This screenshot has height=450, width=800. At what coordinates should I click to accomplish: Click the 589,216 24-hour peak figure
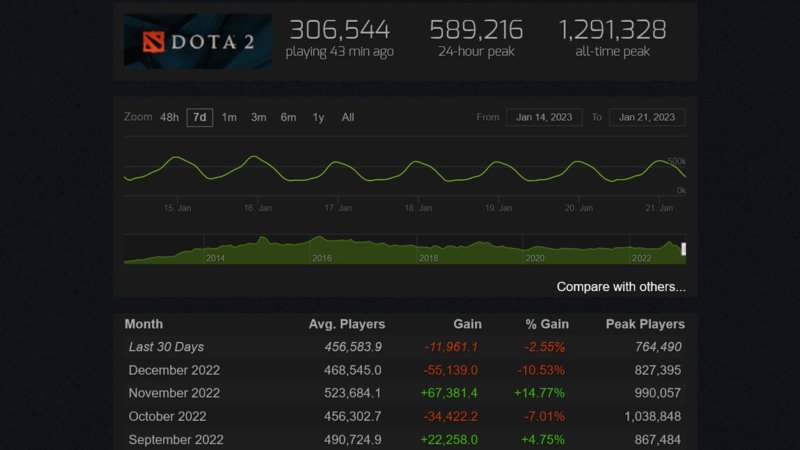476,30
